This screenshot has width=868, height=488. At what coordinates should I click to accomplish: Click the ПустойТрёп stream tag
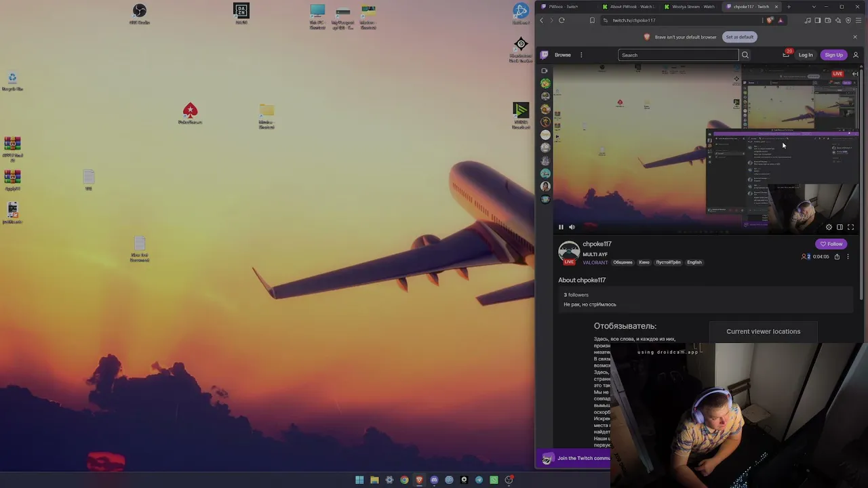tap(668, 262)
